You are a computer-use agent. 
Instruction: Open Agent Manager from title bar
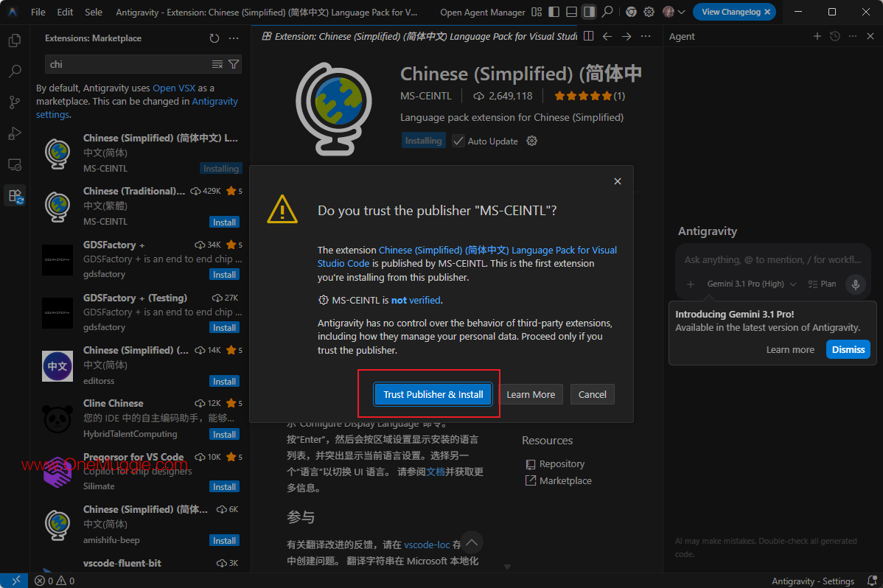(483, 12)
